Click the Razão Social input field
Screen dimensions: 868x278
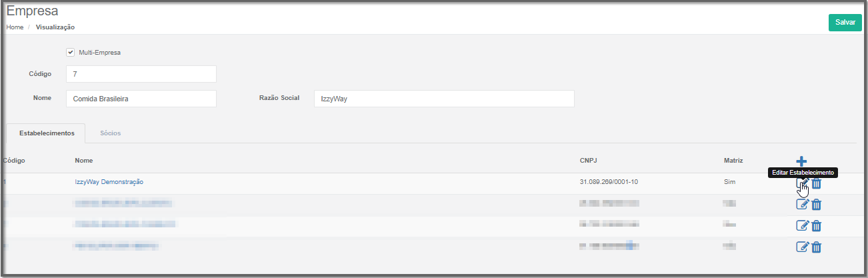(444, 99)
